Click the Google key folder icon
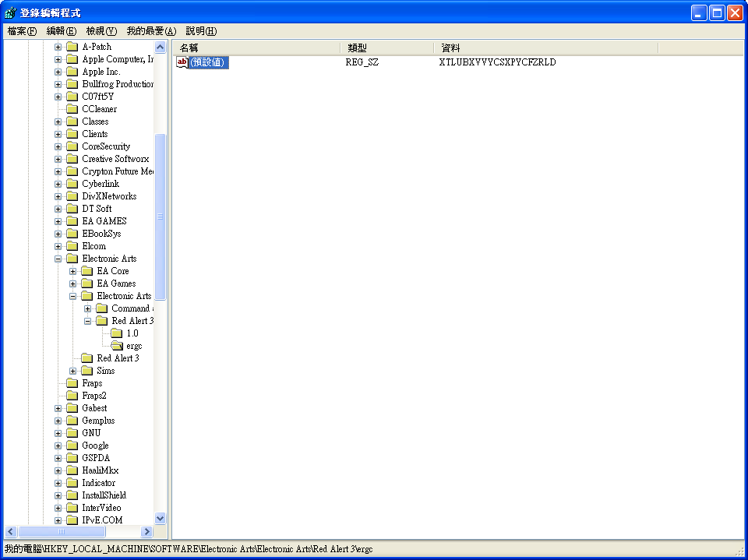748x560 pixels. 72,446
